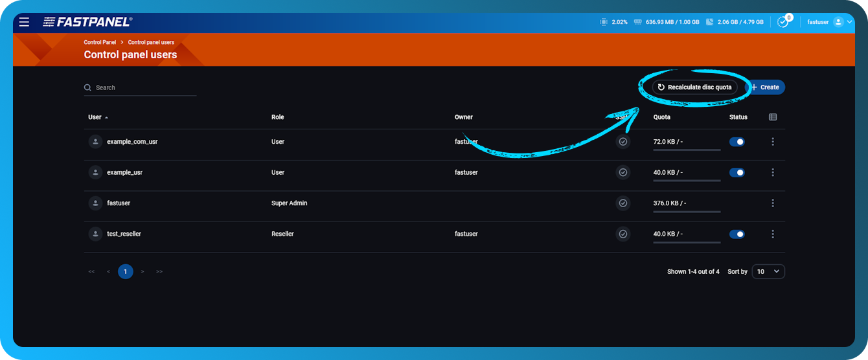868x360 pixels.
Task: Open the fastuser account menu
Action: pyautogui.click(x=825, y=22)
